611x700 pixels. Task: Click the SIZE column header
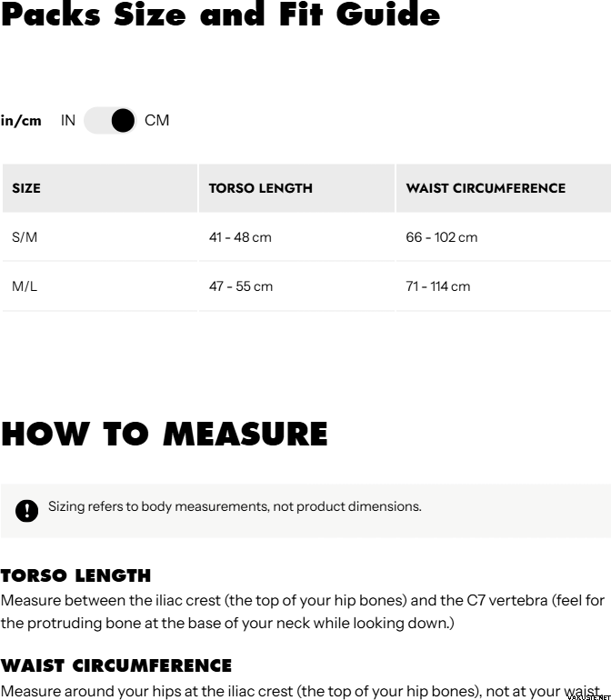click(26, 188)
